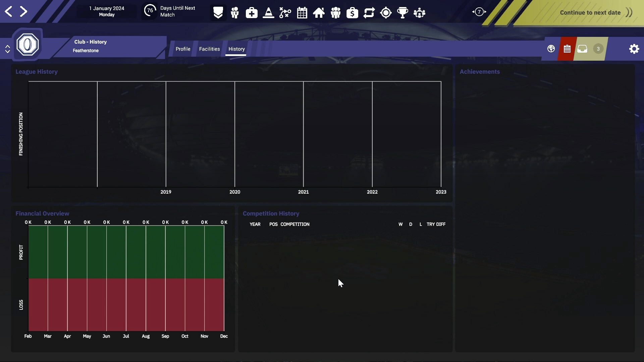Click the trophy competitions icon
Viewport: 644px width, 362px height.
pos(402,13)
